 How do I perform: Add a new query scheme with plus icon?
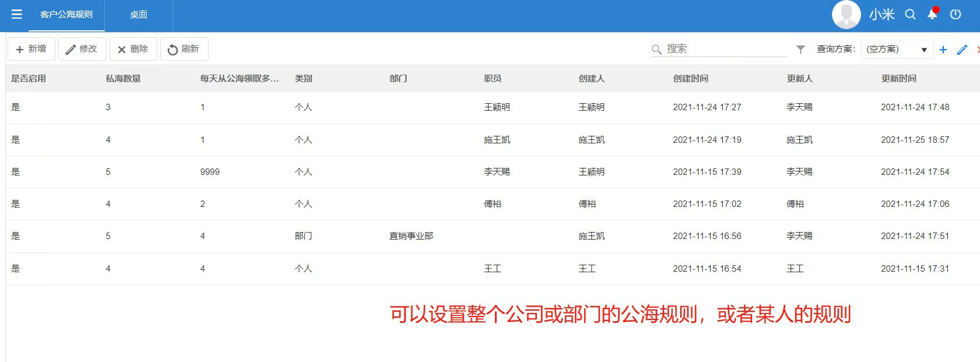click(x=943, y=50)
